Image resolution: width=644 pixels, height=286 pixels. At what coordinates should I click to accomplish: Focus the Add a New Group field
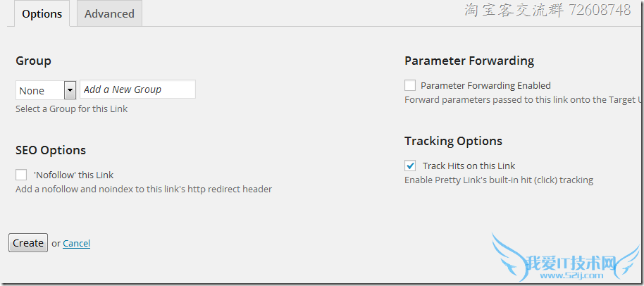point(138,89)
